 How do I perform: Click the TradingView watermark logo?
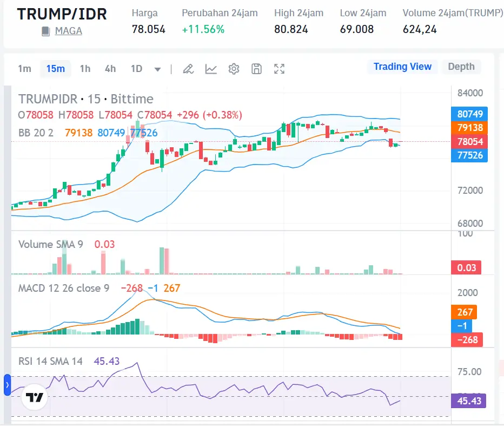pos(34,397)
